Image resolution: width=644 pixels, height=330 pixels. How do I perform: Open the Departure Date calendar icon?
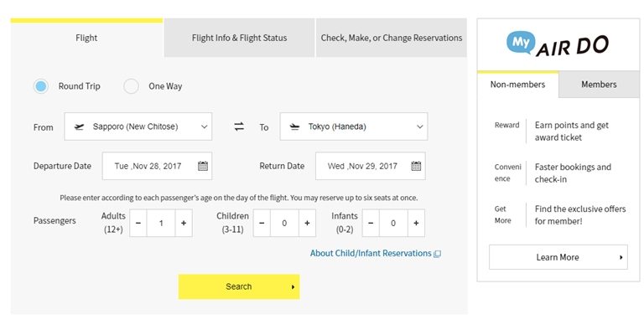point(203,166)
